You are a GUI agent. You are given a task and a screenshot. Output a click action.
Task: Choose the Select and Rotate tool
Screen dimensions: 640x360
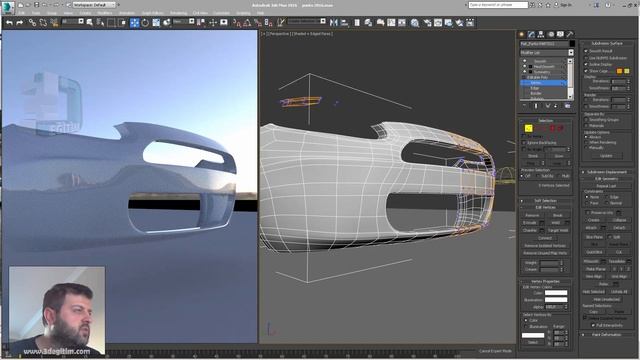[x=145, y=23]
